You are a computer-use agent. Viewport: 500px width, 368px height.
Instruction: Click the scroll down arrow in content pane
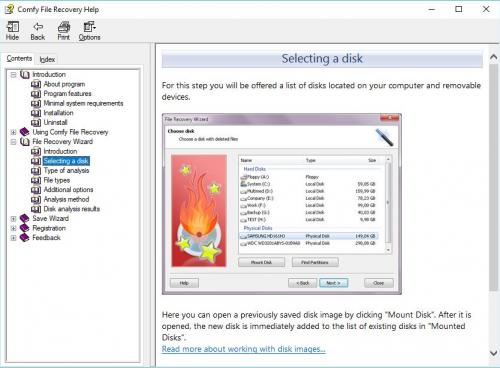click(494, 353)
